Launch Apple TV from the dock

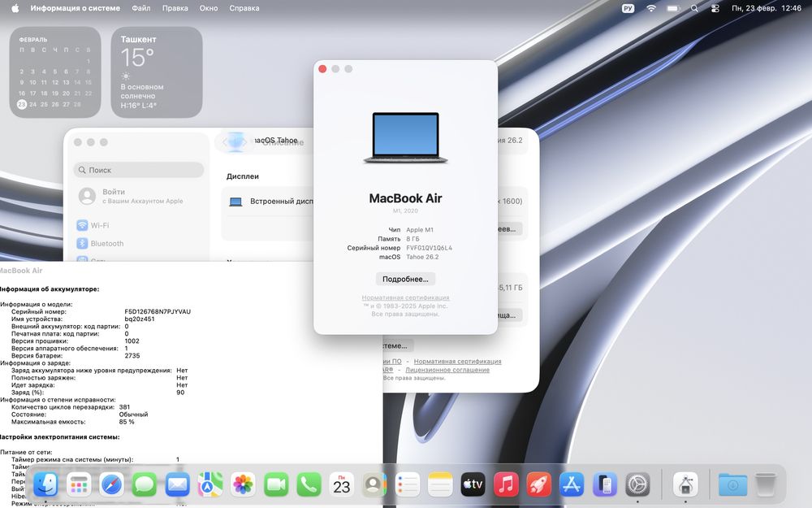click(473, 485)
